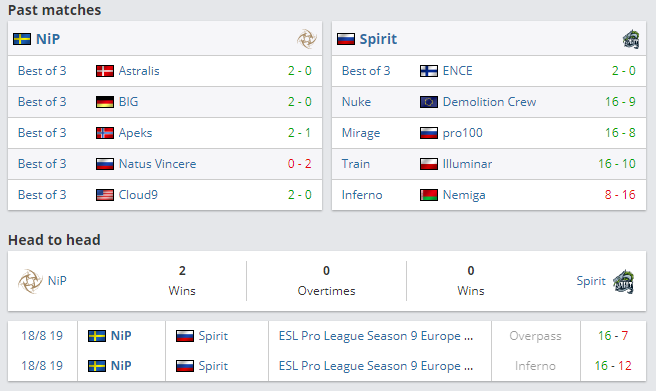Select the BIG opponent link

point(128,102)
